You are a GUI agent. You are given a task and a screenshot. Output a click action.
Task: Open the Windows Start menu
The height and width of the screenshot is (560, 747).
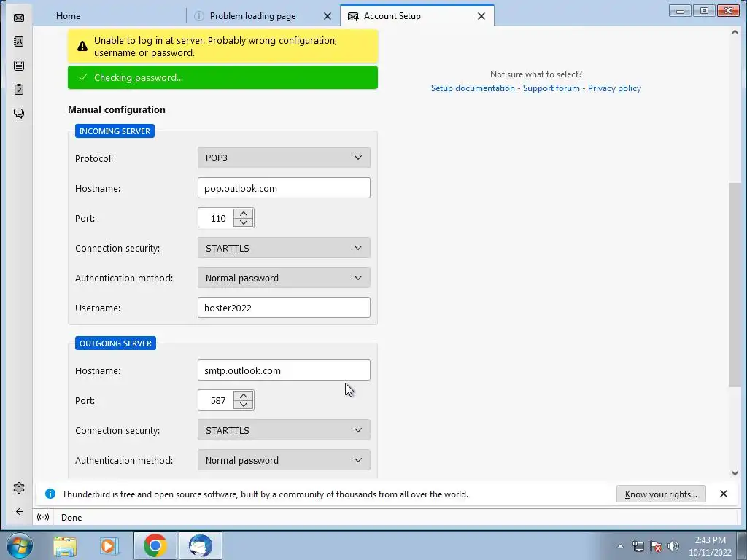(18, 545)
